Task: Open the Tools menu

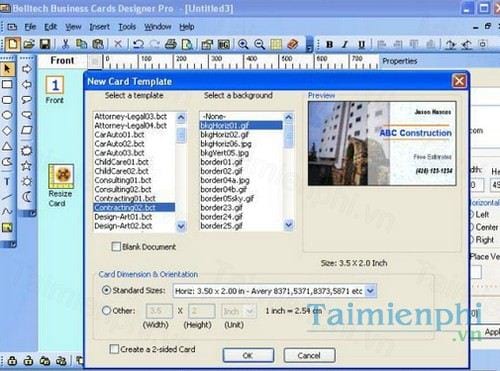Action: 127,27
